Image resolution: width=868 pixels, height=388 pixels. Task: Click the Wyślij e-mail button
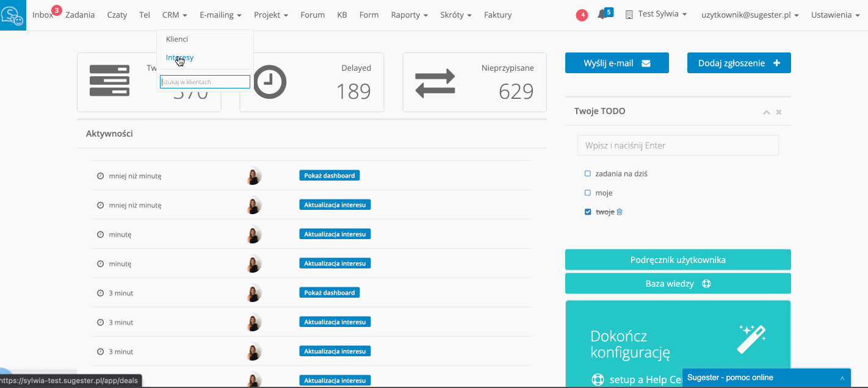(x=617, y=63)
